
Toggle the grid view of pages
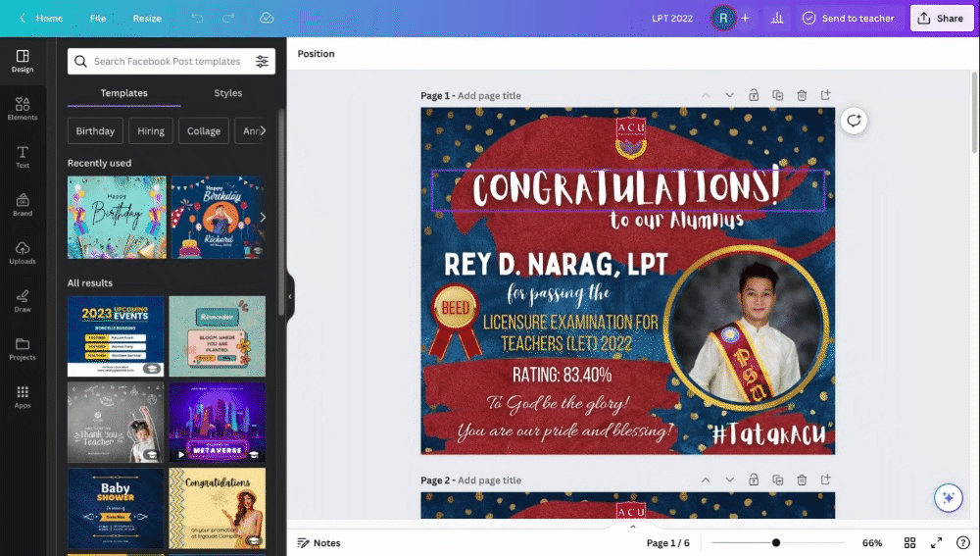910,543
